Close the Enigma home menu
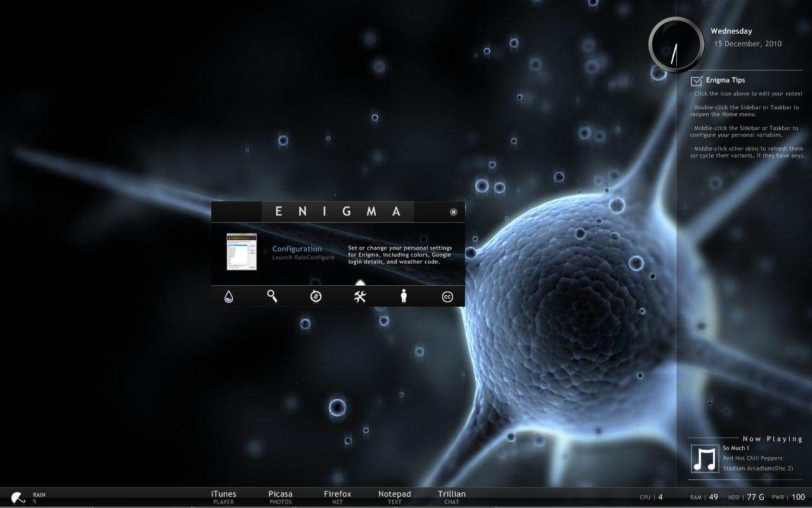 (453, 211)
